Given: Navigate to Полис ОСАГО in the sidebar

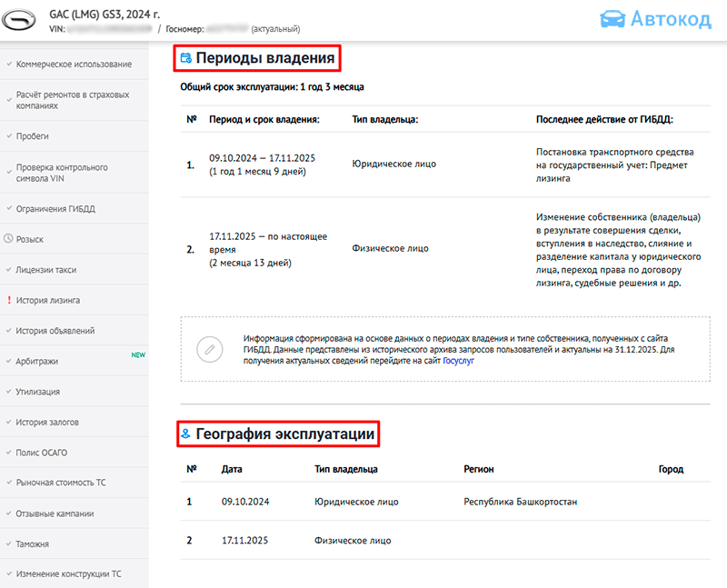Looking at the screenshot, I should click(x=42, y=452).
